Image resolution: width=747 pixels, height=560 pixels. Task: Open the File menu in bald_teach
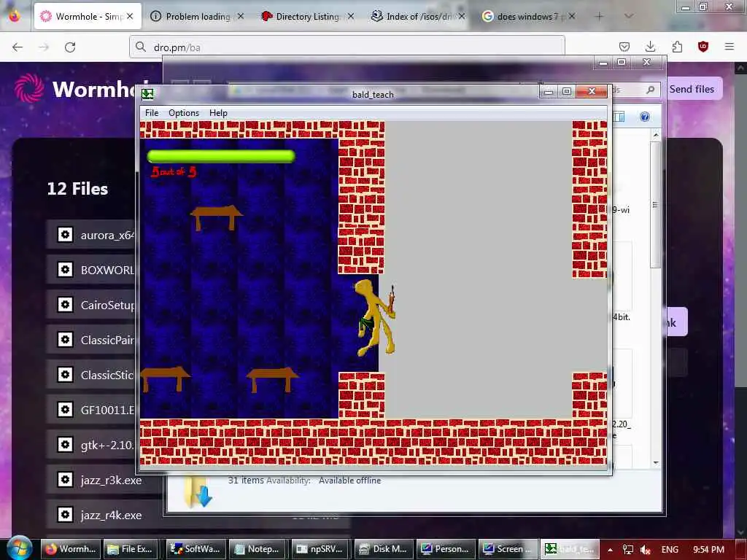(x=152, y=113)
